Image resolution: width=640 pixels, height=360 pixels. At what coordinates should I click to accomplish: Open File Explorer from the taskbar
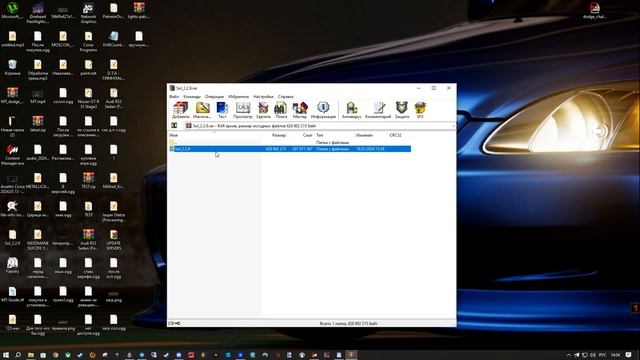tap(31, 355)
